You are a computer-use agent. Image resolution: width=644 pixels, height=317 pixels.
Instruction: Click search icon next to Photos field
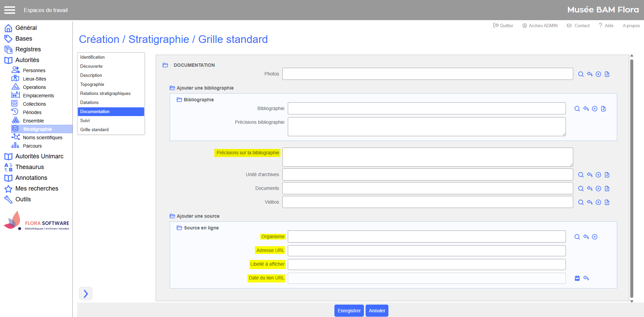[581, 74]
